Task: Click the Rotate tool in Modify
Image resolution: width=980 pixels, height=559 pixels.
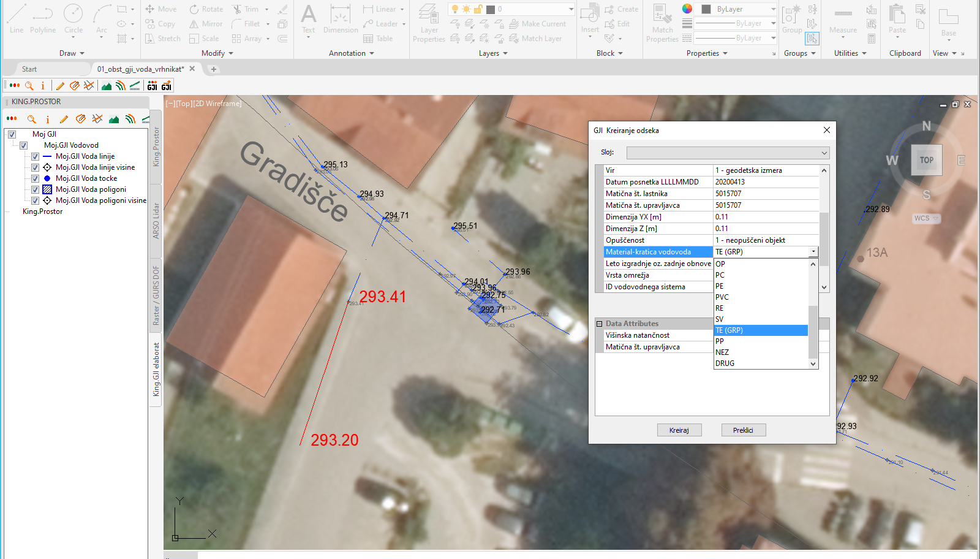Action: [206, 9]
